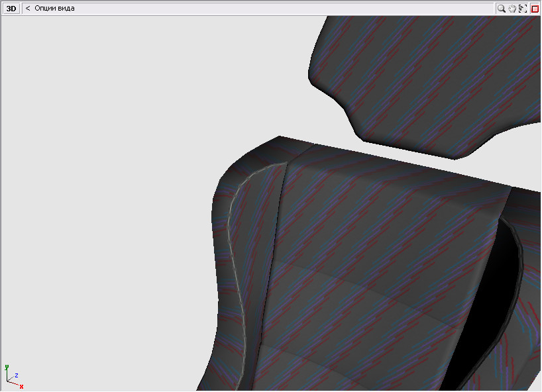Click the XYZ axis gizmo

(14, 377)
